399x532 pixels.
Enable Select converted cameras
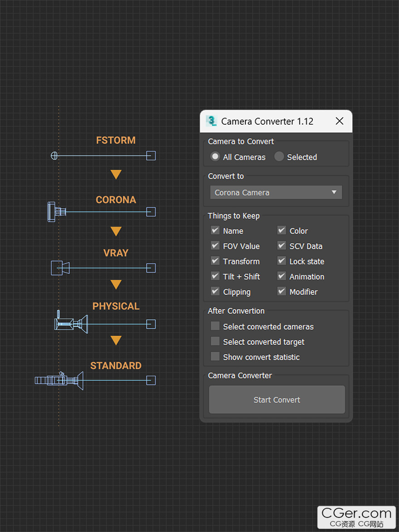[215, 326]
